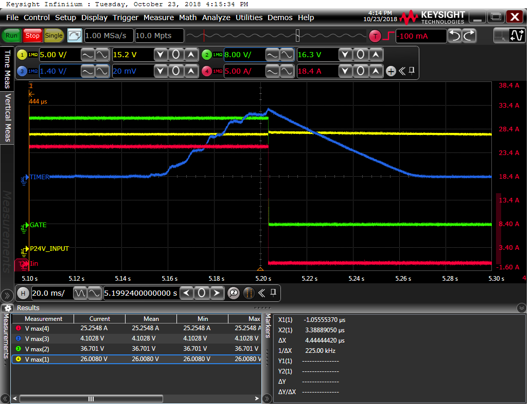
Task: Click channel 2 scale 8.00 V/ field
Action: (x=244, y=55)
